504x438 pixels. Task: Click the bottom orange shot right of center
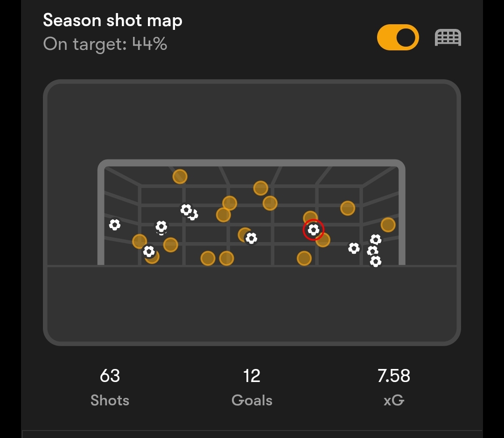[304, 258]
